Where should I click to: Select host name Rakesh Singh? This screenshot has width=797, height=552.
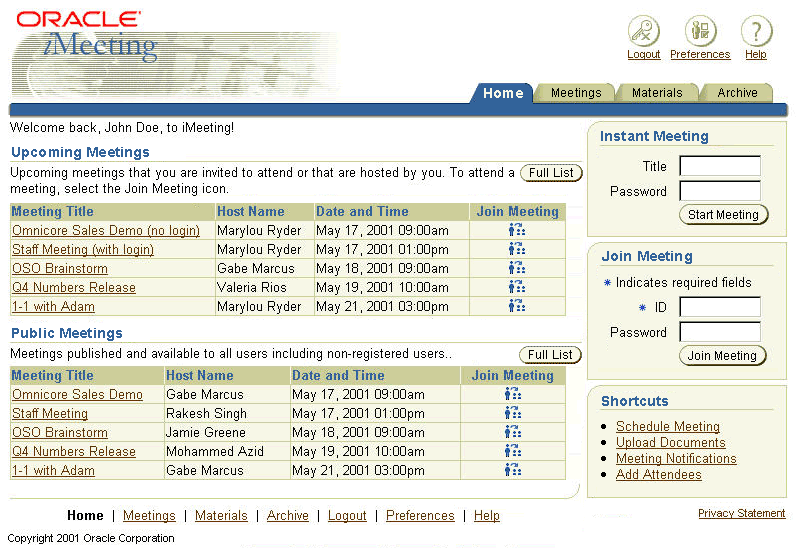[206, 413]
